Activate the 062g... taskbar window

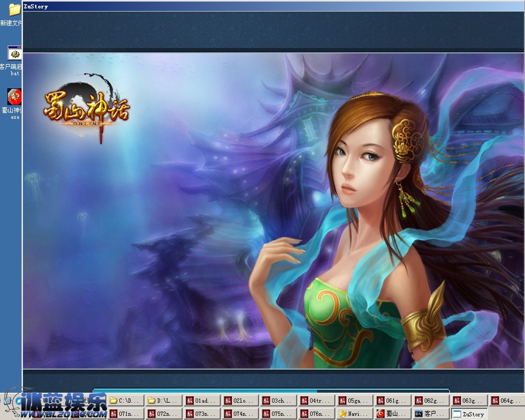pyautogui.click(x=431, y=400)
